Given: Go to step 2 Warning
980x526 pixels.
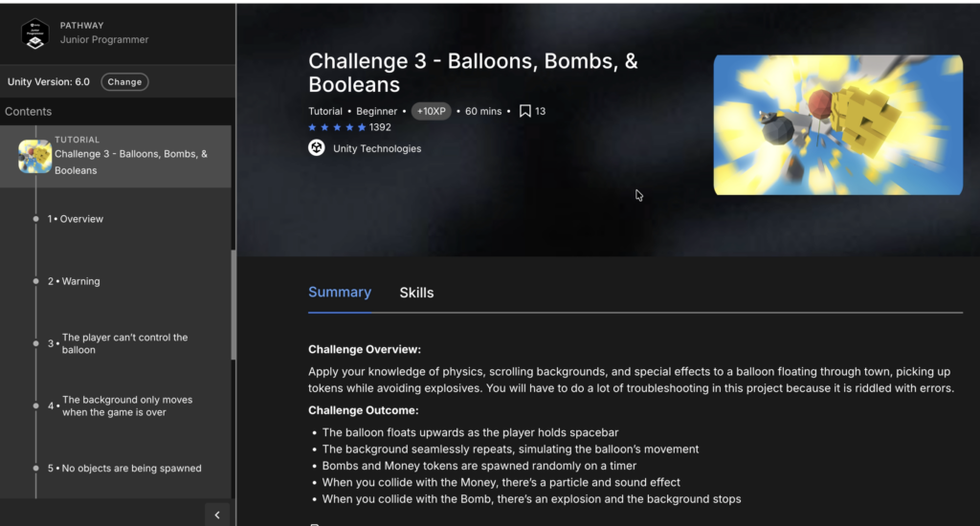Looking at the screenshot, I should [80, 281].
